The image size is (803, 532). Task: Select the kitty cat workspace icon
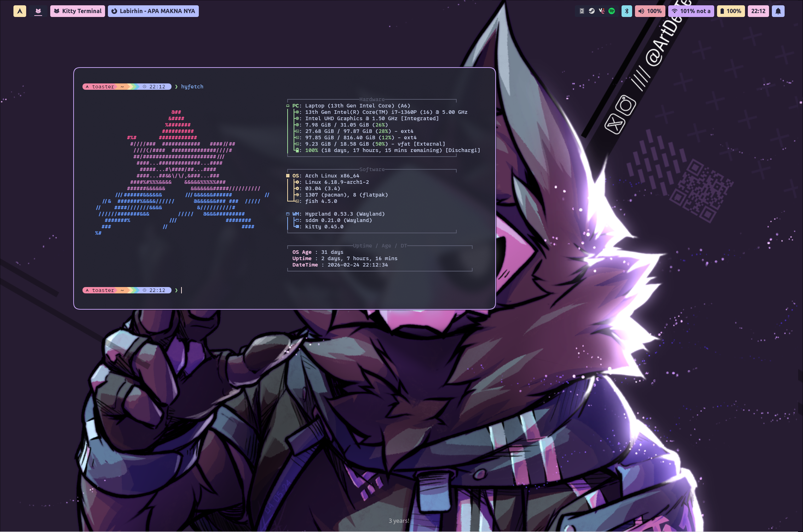tap(38, 11)
